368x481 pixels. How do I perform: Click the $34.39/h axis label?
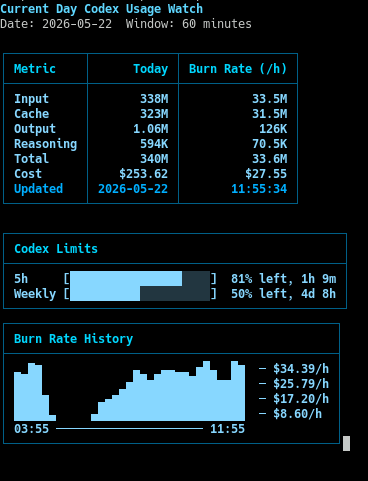301,369
